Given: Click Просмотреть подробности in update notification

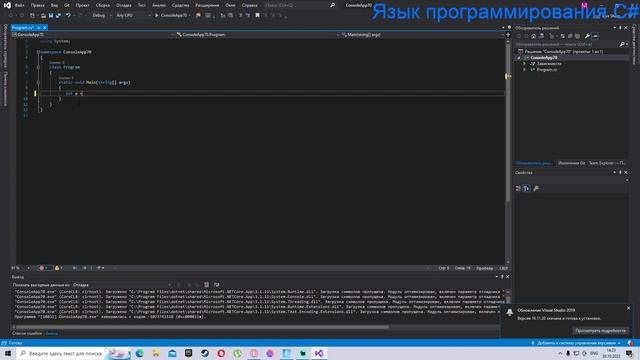Looking at the screenshot, I should (x=600, y=331).
